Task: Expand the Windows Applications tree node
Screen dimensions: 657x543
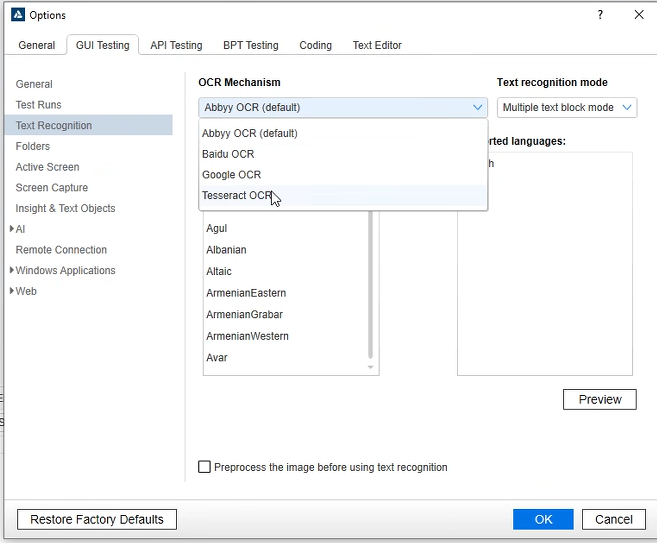Action: click(11, 270)
